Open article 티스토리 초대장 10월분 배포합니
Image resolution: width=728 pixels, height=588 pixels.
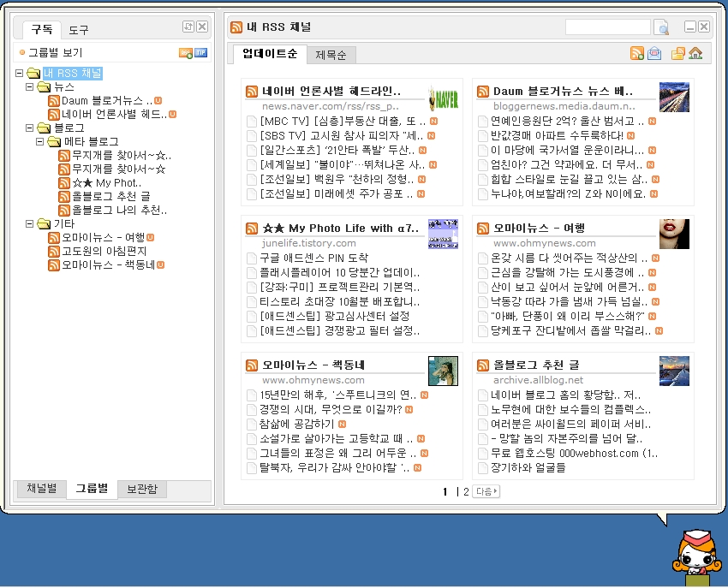pyautogui.click(x=339, y=302)
